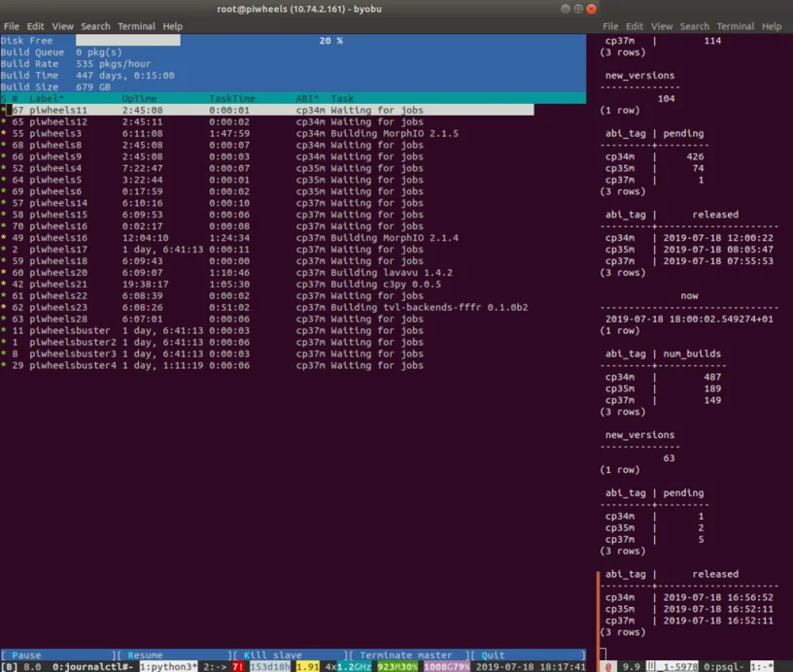Screen dimensions: 793x672
Task: Click the Task column header
Action: pyautogui.click(x=342, y=98)
